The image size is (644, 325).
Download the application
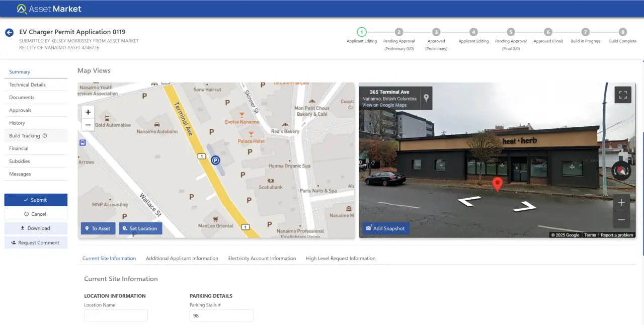pyautogui.click(x=36, y=228)
